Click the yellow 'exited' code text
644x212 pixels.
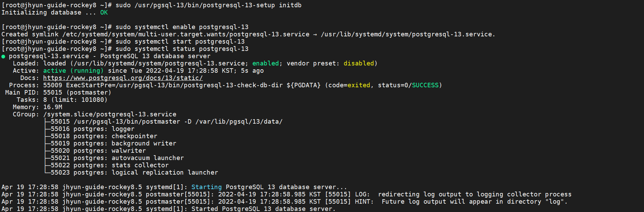point(359,85)
